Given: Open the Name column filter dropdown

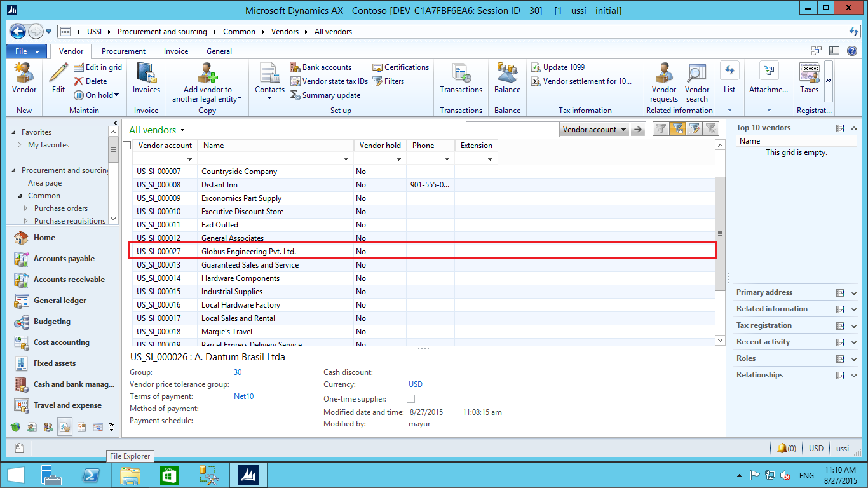Looking at the screenshot, I should (x=346, y=159).
